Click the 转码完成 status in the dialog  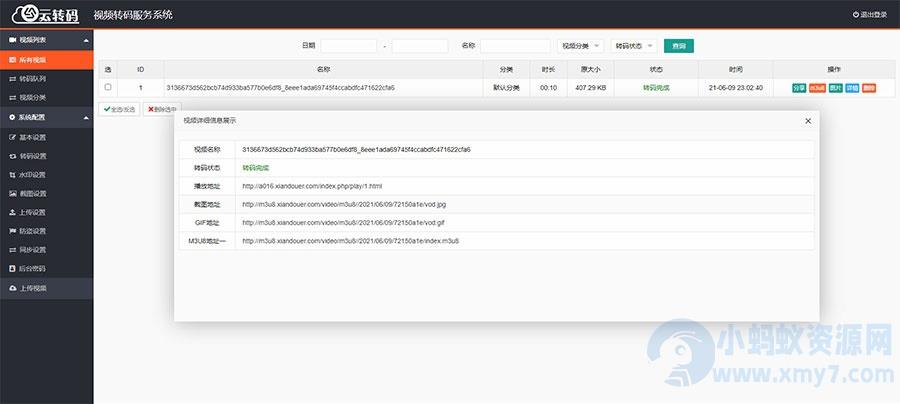tap(255, 168)
